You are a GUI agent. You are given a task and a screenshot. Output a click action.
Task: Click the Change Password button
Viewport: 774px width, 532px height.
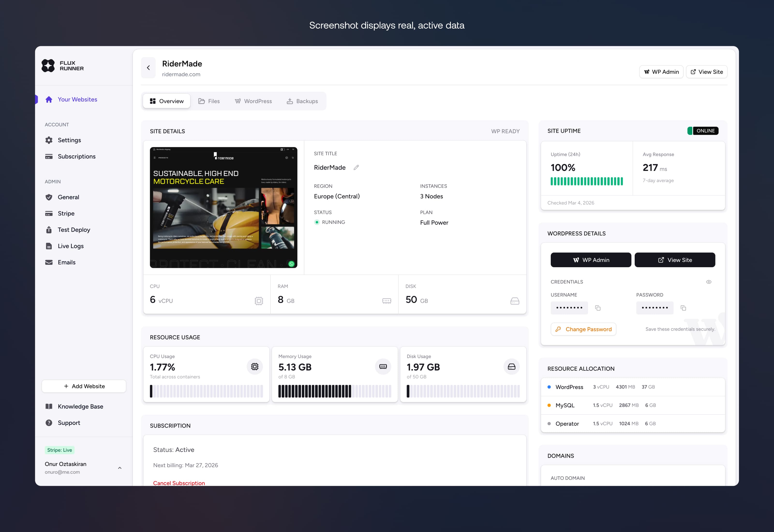[583, 329]
